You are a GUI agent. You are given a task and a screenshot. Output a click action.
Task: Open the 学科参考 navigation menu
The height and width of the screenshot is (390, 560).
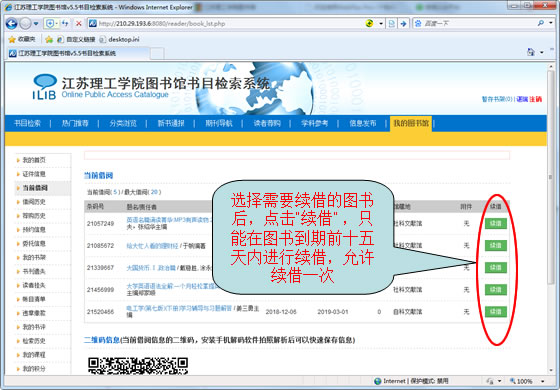tap(314, 123)
